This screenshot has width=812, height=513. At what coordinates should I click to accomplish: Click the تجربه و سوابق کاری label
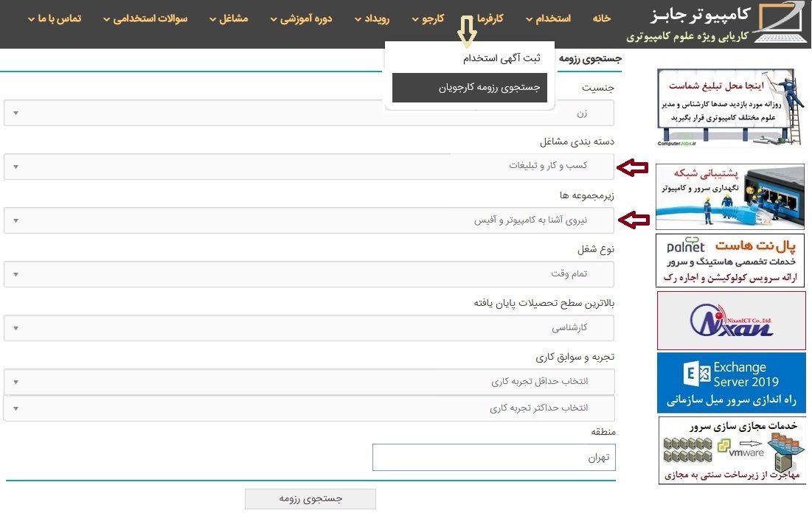click(x=575, y=357)
